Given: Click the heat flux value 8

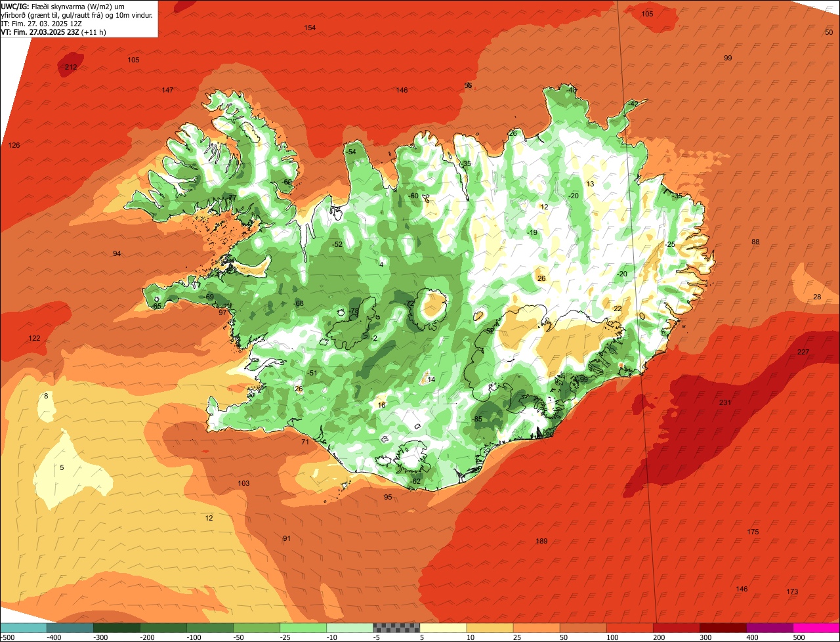Looking at the screenshot, I should point(46,396).
